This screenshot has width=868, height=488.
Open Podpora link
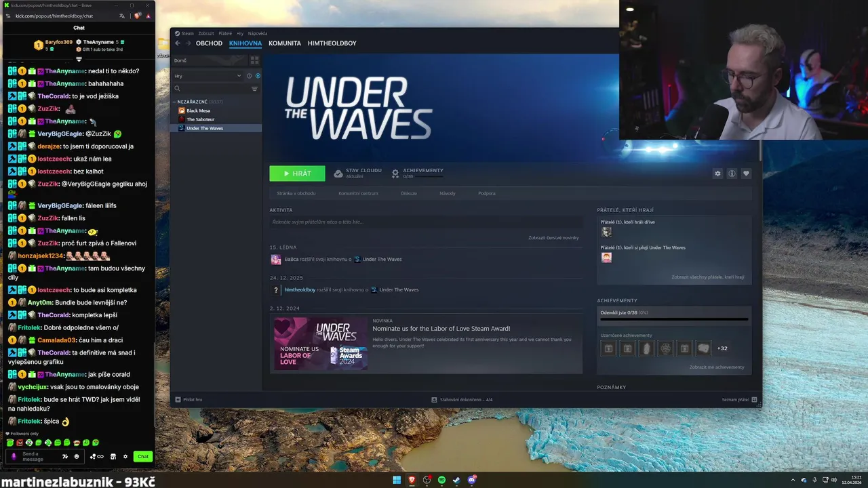[487, 193]
